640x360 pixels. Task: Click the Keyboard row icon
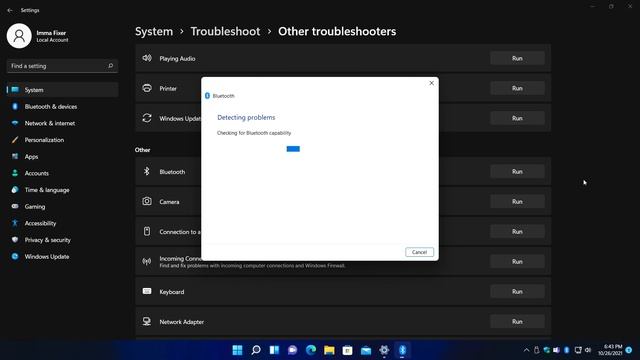(147, 291)
